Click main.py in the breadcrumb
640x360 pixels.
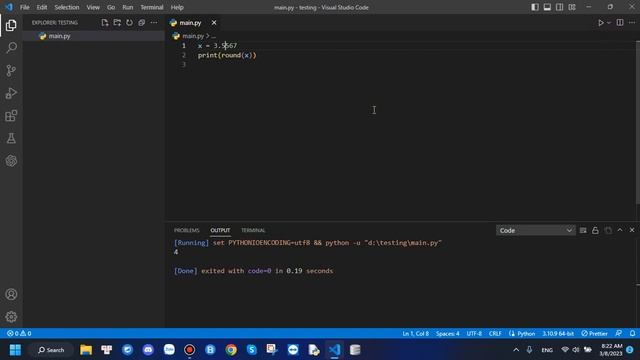coord(193,36)
